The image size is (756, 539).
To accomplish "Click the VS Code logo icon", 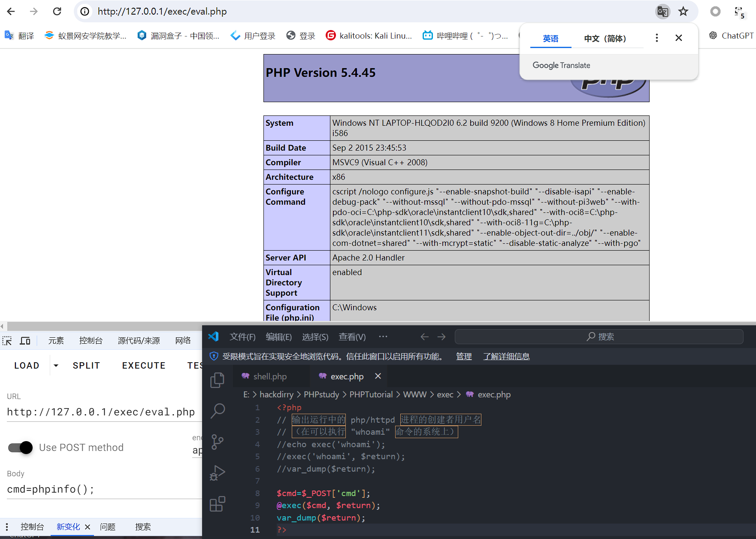I will click(213, 336).
